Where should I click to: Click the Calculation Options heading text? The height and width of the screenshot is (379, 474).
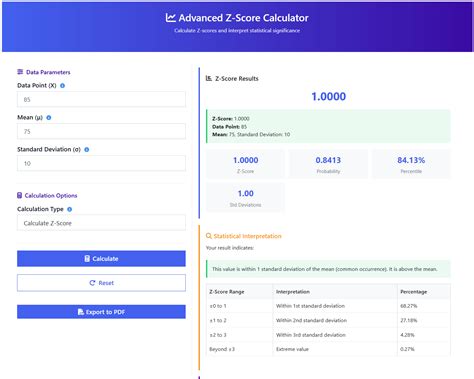[51, 196]
